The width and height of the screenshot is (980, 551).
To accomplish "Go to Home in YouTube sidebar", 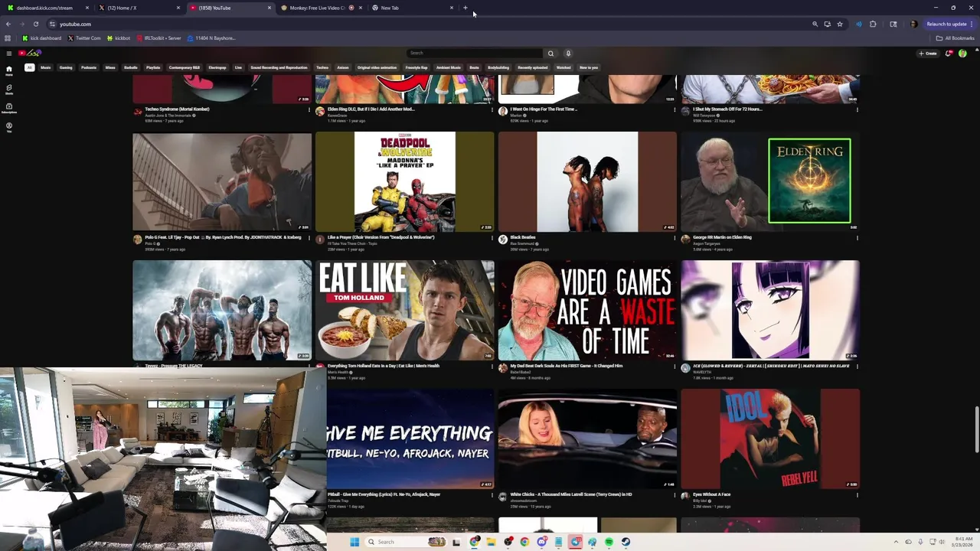I will (x=9, y=70).
